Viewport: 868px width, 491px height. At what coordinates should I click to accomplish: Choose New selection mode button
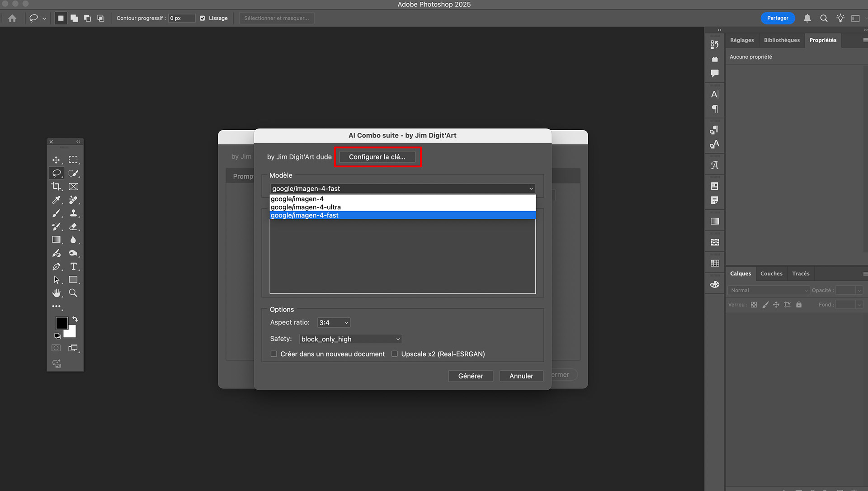coord(61,18)
